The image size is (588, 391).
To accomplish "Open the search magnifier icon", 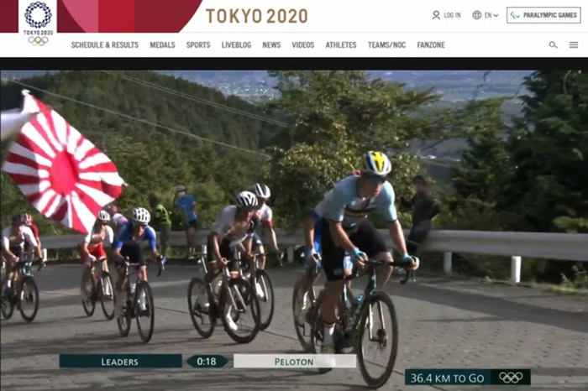I will (553, 45).
